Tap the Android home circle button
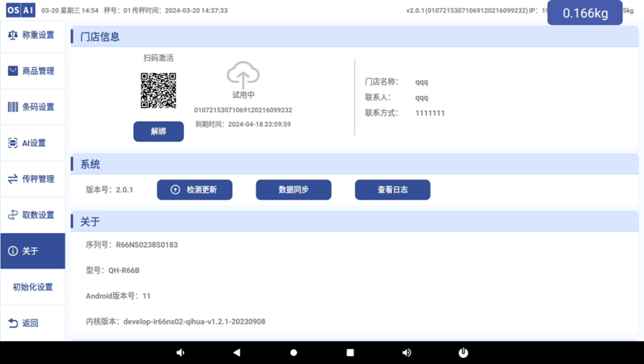Screen dimensions: 644x364 (x=293, y=353)
